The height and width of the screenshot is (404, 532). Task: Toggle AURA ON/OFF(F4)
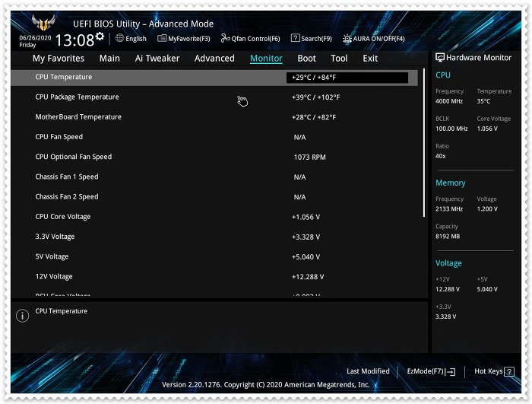[374, 38]
